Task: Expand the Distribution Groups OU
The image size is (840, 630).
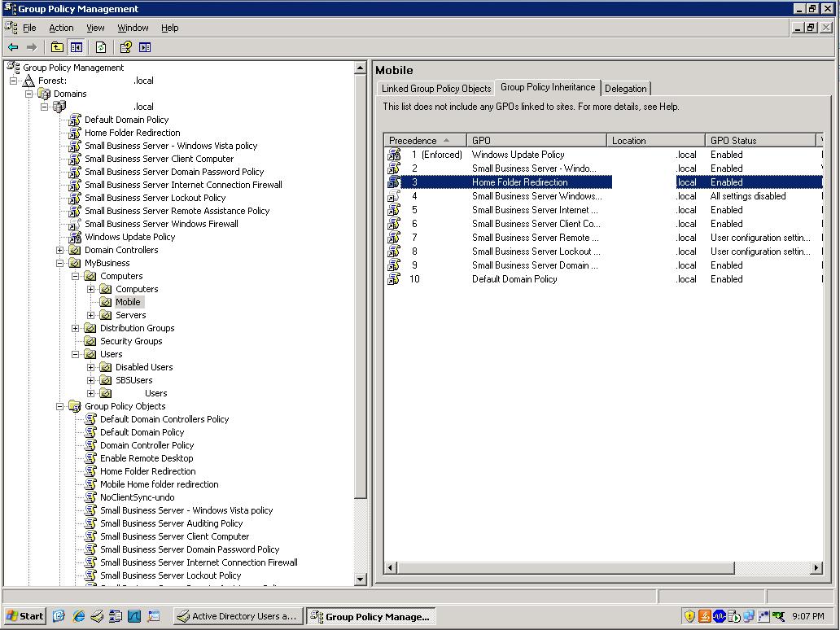Action: pos(76,328)
